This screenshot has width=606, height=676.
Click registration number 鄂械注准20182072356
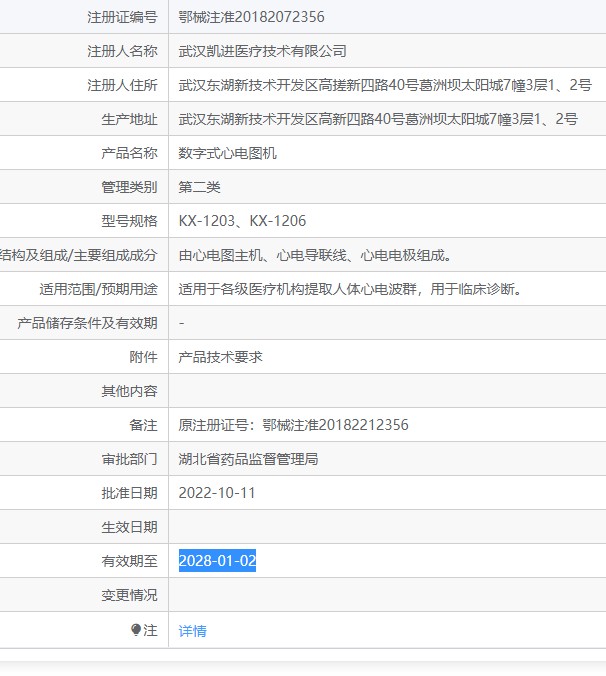pos(251,17)
